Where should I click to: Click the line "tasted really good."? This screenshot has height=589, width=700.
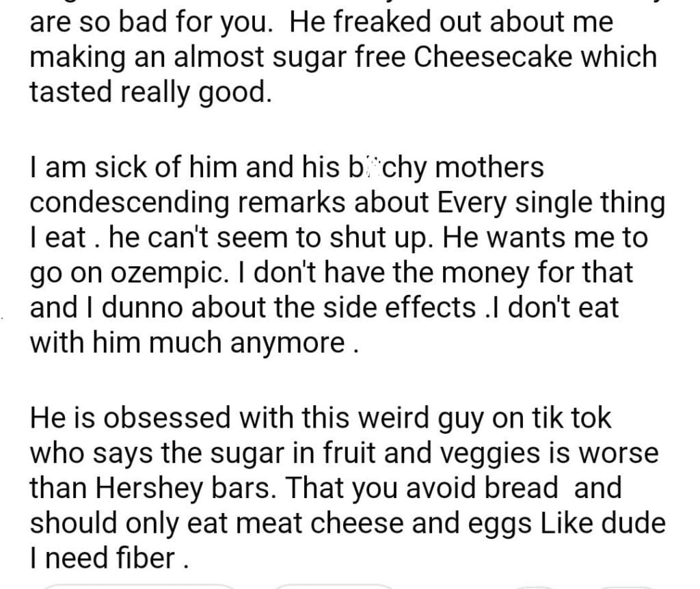click(150, 92)
